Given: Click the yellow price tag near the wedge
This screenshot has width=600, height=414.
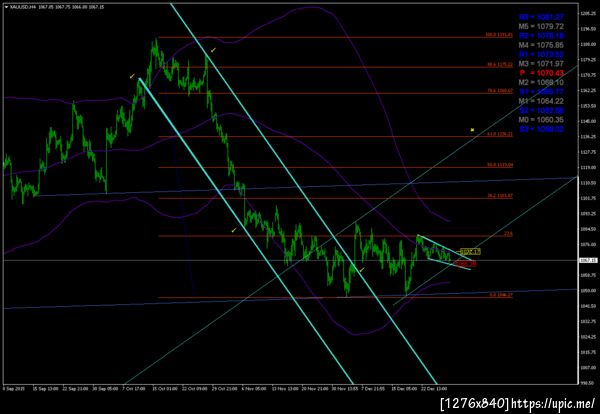Looking at the screenshot, I should point(470,252).
